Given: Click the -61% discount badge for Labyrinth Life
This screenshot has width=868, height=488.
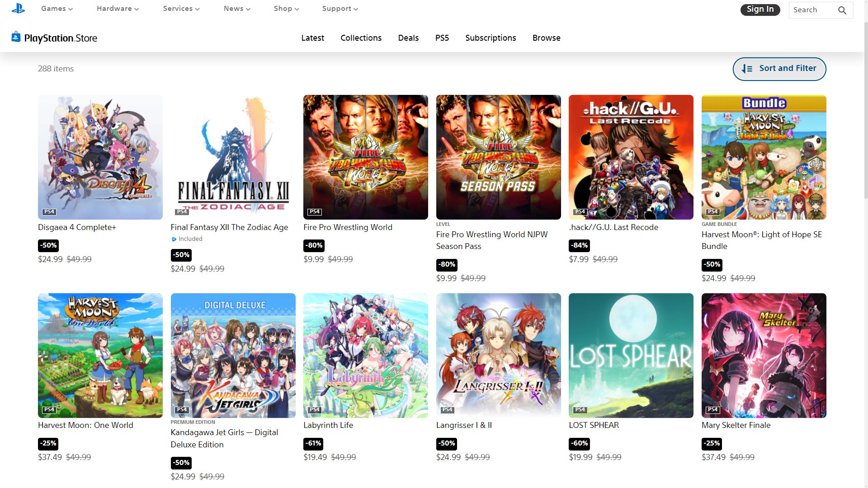Looking at the screenshot, I should pyautogui.click(x=313, y=443).
